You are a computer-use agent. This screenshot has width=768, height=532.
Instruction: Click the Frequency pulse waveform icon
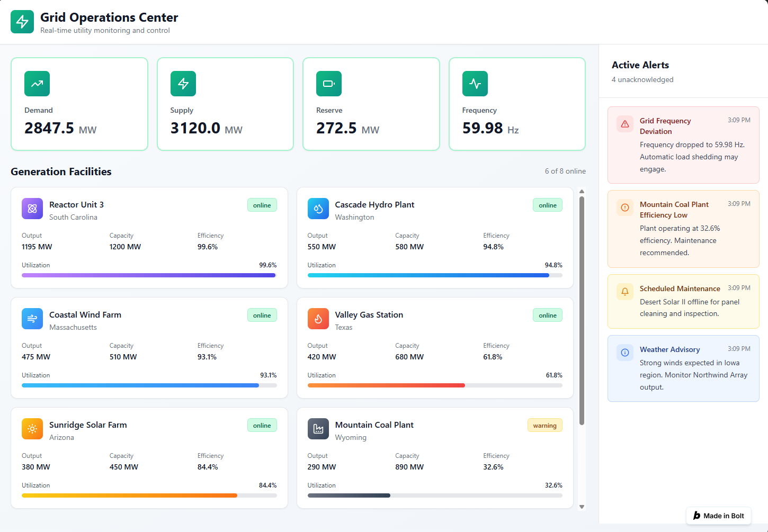(x=475, y=84)
